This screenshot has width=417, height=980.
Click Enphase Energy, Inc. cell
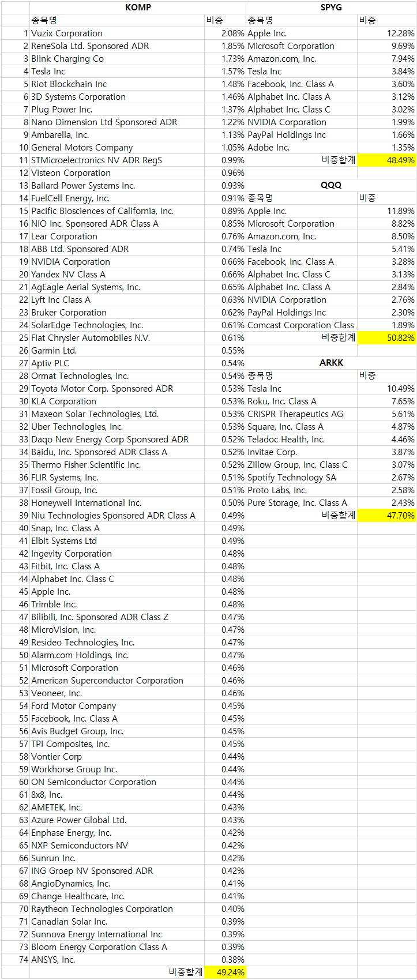point(117,833)
